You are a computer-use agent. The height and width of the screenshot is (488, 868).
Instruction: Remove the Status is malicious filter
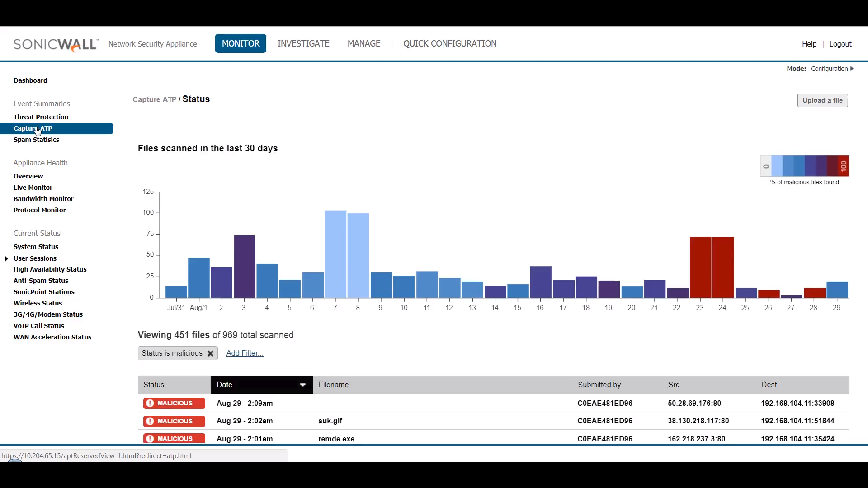(x=210, y=353)
